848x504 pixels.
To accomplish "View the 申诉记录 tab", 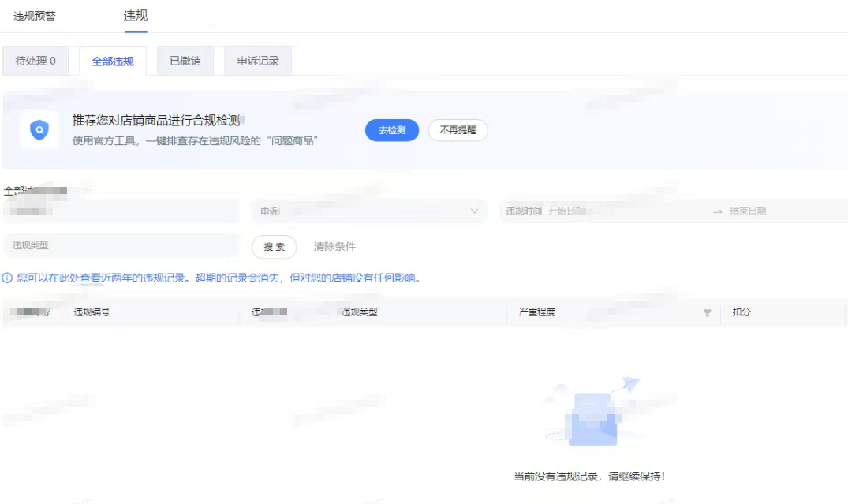I will [x=258, y=61].
